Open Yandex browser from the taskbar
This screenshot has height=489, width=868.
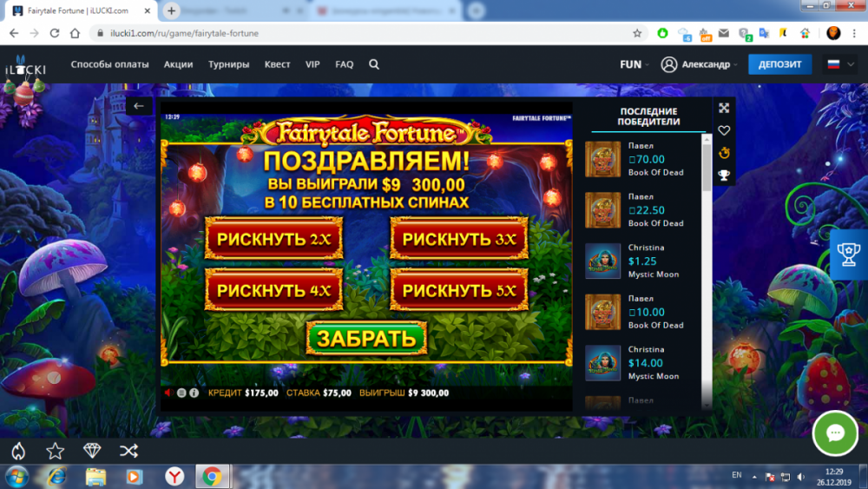[x=174, y=477]
